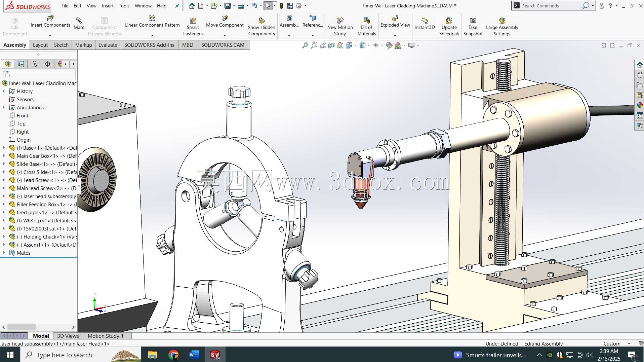This screenshot has height=362, width=644.
Task: Click the Smart Fasteners icon
Action: pos(193,27)
